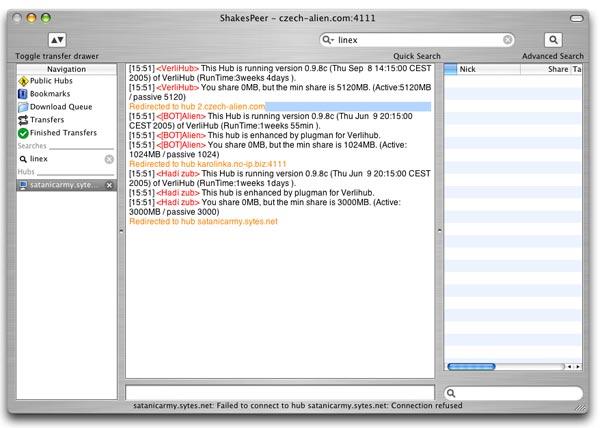Click the window toolbar toggle pill button

577,18
